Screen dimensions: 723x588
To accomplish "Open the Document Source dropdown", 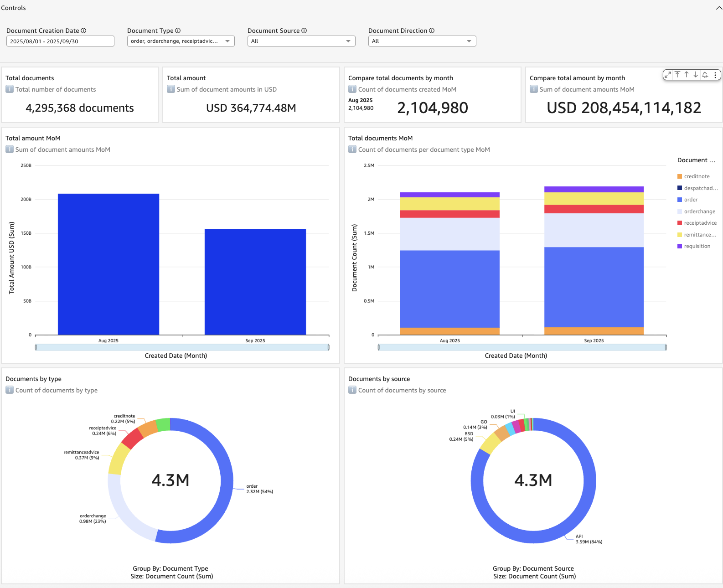I will 301,41.
